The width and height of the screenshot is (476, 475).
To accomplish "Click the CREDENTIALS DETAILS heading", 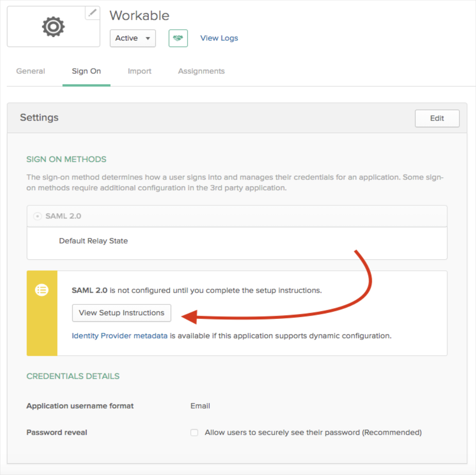I will coord(73,376).
